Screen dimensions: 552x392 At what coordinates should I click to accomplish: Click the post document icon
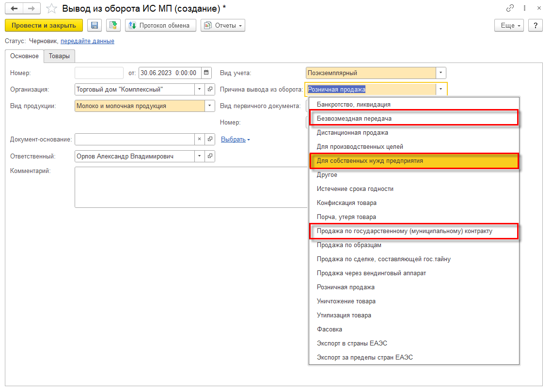[113, 25]
